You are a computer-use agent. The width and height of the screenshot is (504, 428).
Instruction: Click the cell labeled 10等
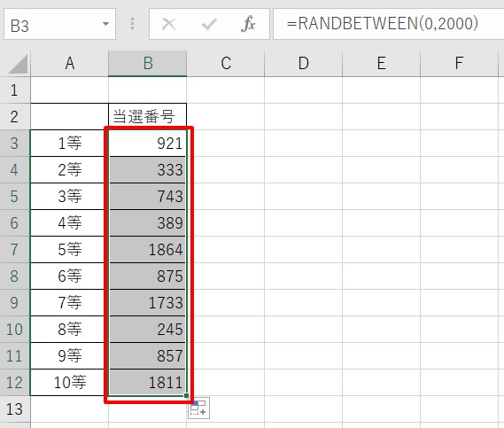pos(70,382)
